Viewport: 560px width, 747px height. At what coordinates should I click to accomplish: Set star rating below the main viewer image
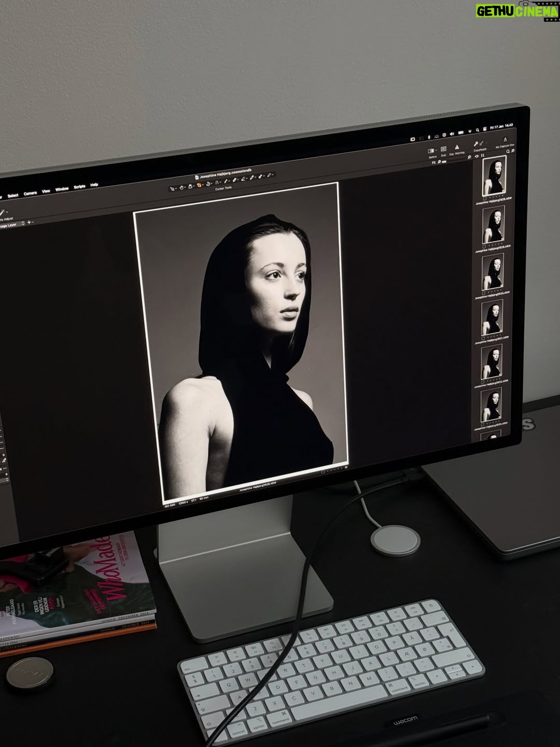[x=335, y=469]
